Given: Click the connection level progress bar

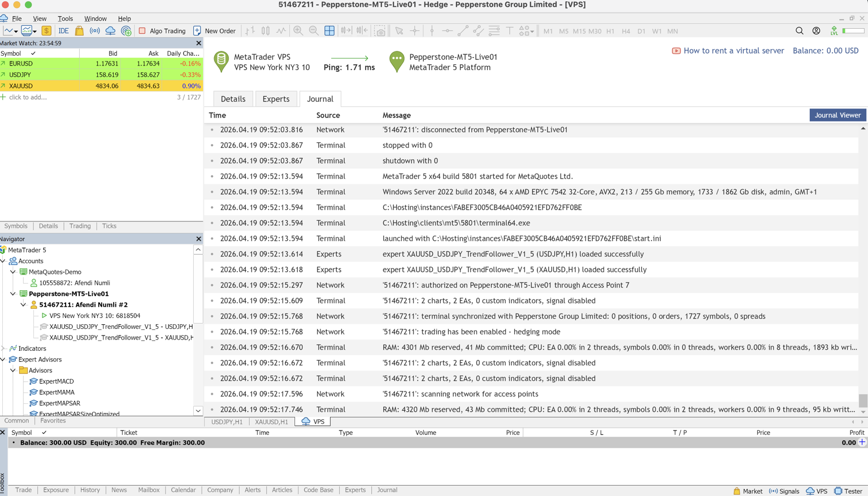Looking at the screenshot, I should point(853,31).
